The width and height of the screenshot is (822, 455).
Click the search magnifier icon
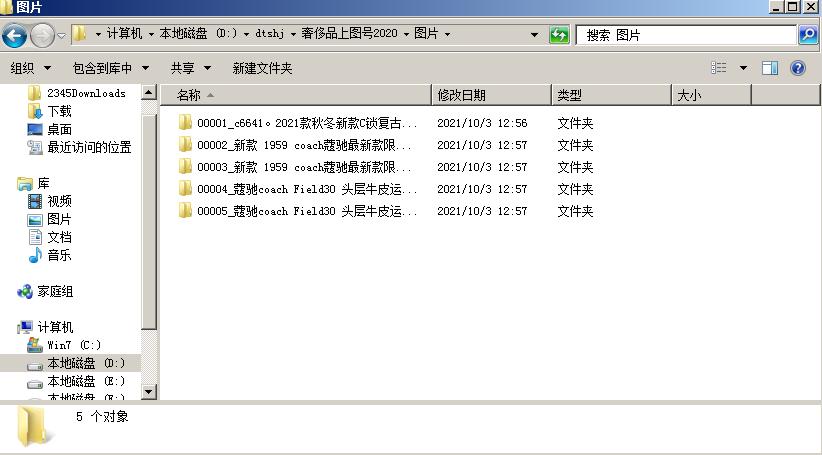808,35
